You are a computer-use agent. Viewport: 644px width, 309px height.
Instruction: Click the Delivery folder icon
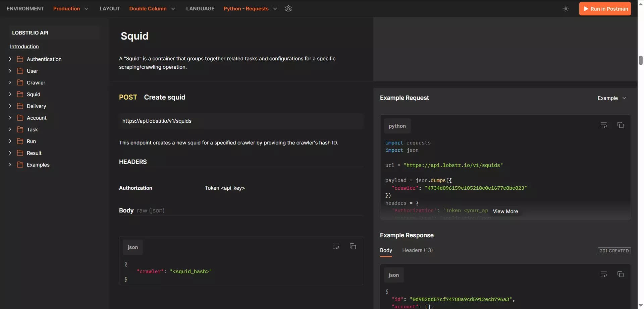[20, 106]
